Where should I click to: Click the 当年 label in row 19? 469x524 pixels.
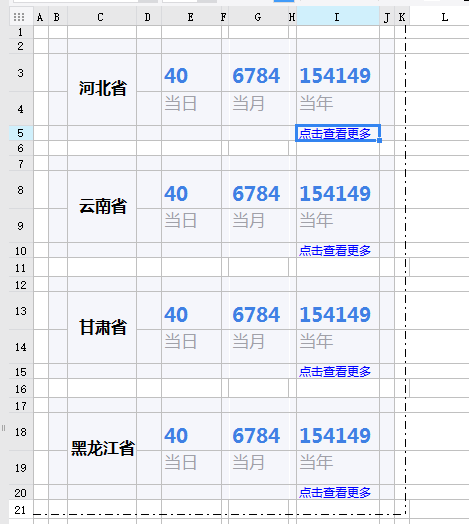click(316, 463)
